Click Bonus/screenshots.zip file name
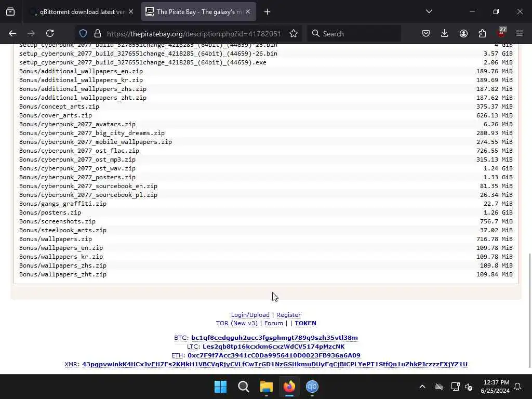Image resolution: width=532 pixels, height=399 pixels. (x=57, y=221)
